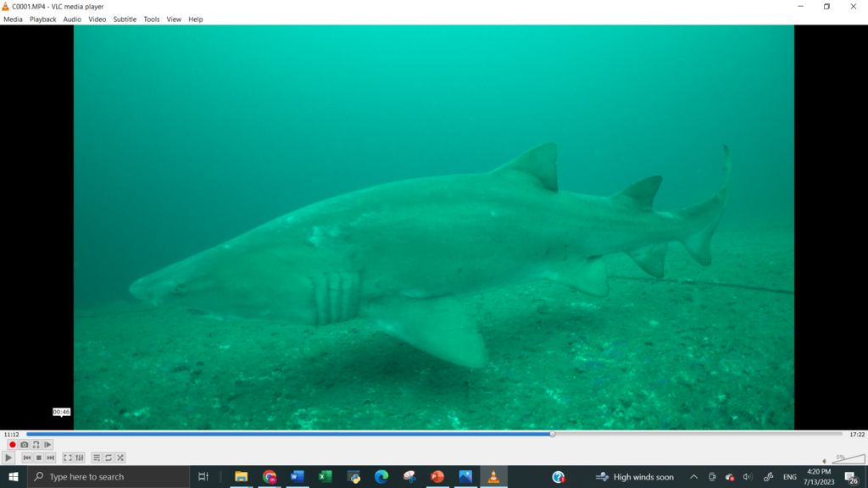Click the frame-by-frame button
This screenshot has width=868, height=488.
point(47,445)
